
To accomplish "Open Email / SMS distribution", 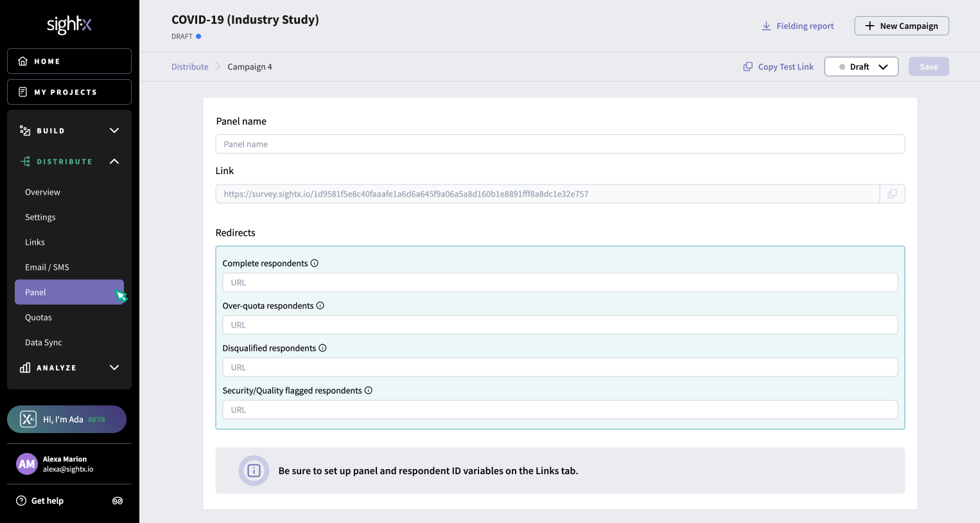I will 47,267.
